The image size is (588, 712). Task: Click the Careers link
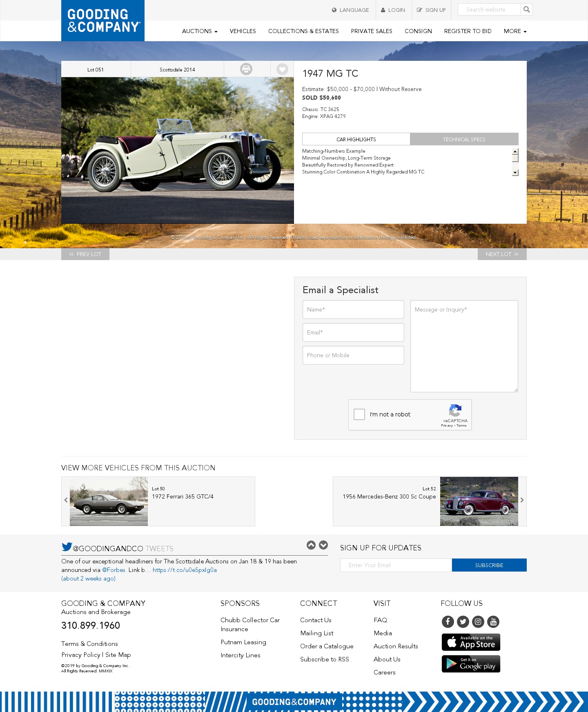(385, 672)
